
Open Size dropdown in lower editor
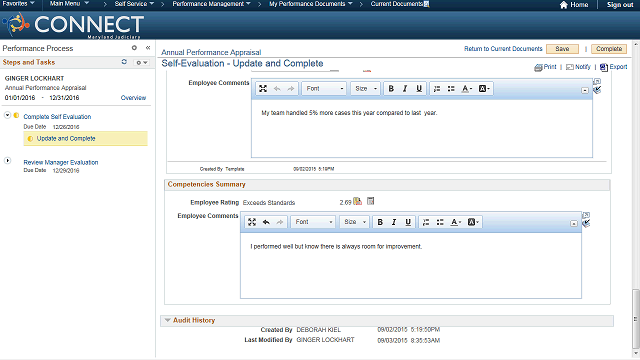coord(354,222)
